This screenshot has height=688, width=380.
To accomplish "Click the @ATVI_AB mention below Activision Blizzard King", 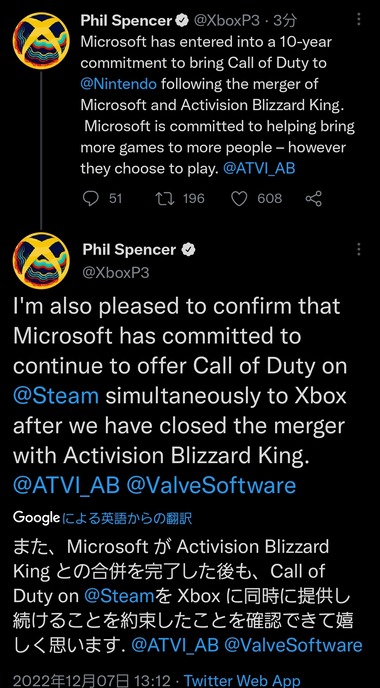I will (x=66, y=485).
